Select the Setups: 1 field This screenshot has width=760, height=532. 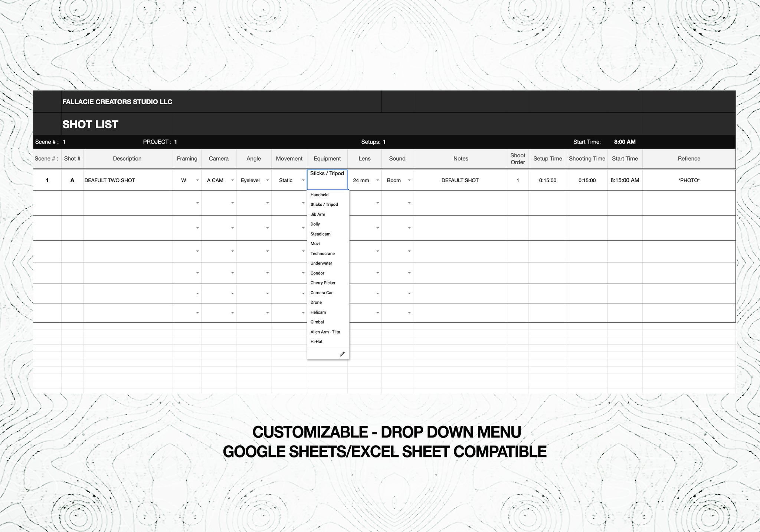tap(373, 142)
